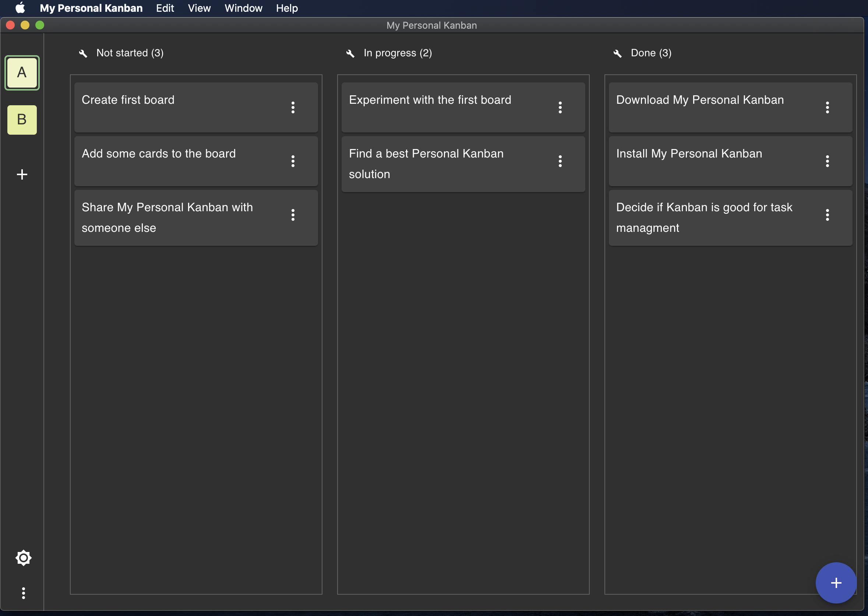Screen dimensions: 868x616
Task: Open options menu for Create first board
Action: 293,107
